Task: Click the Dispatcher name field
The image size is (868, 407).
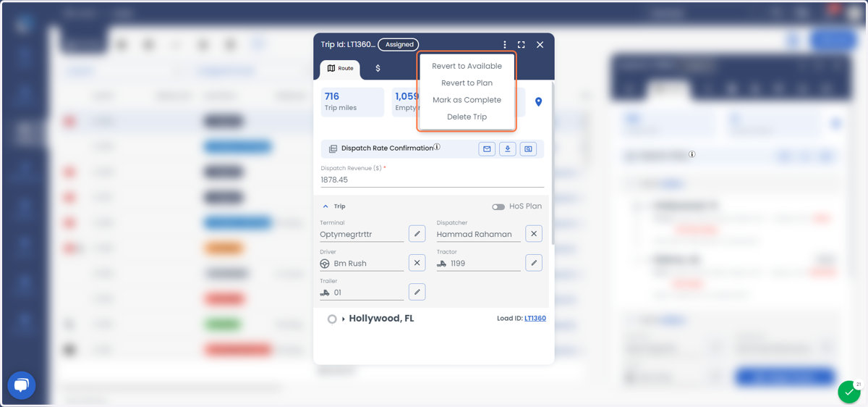Action: tap(478, 235)
